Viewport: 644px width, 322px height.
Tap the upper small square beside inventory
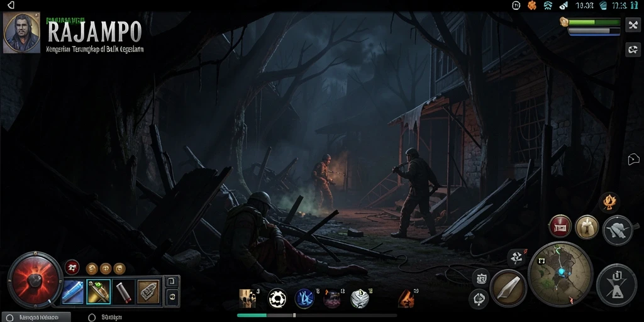click(172, 281)
